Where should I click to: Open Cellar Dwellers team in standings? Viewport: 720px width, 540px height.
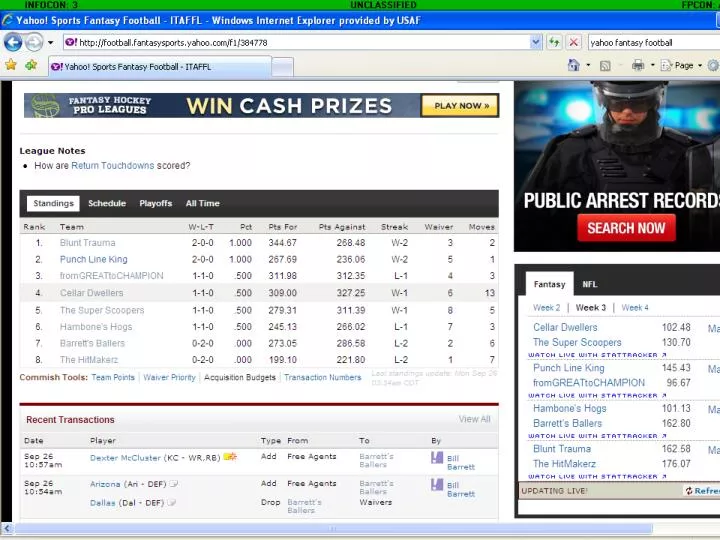(91, 292)
